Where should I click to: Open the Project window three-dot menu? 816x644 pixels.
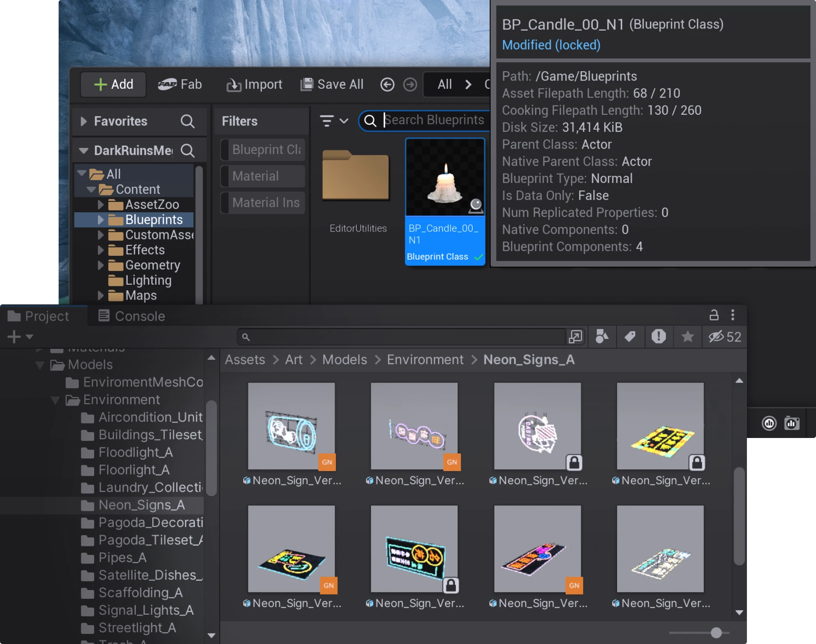click(733, 315)
